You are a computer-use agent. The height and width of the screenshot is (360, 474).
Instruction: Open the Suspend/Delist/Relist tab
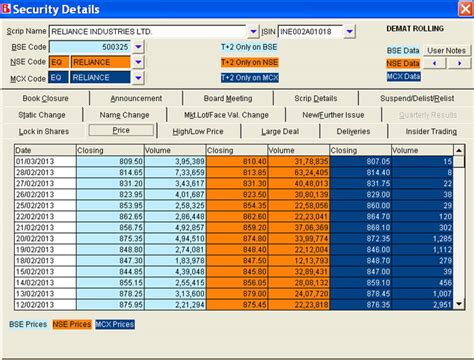click(x=417, y=98)
